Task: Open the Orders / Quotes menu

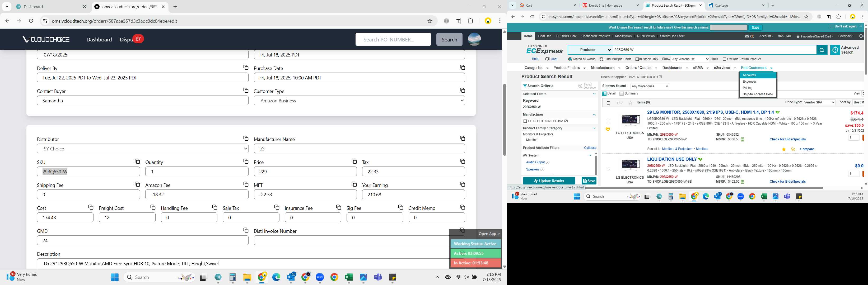Action: point(641,68)
